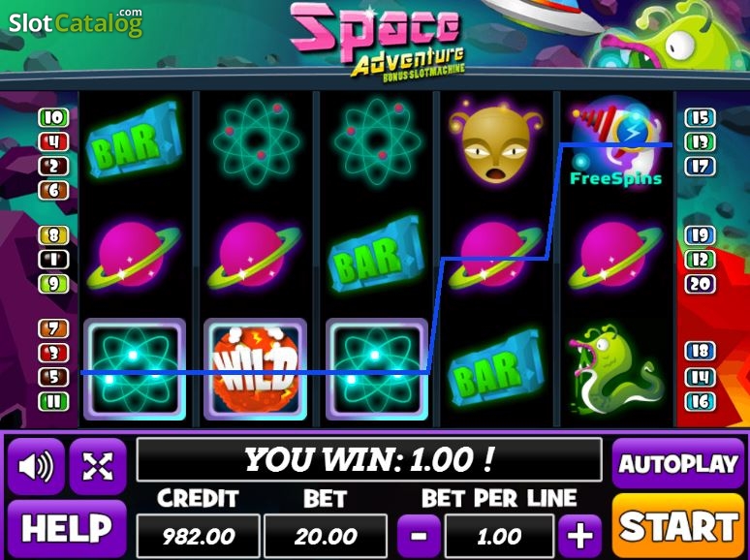Image resolution: width=750 pixels, height=560 pixels.
Task: Select payline 16 indicator
Action: [701, 401]
